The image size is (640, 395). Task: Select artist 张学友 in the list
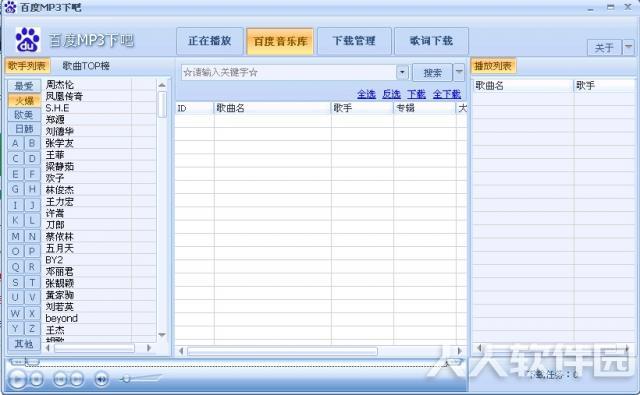(60, 143)
